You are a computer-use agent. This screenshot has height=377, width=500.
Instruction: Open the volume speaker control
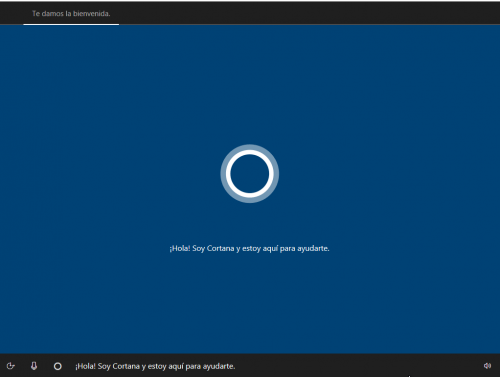pyautogui.click(x=487, y=366)
